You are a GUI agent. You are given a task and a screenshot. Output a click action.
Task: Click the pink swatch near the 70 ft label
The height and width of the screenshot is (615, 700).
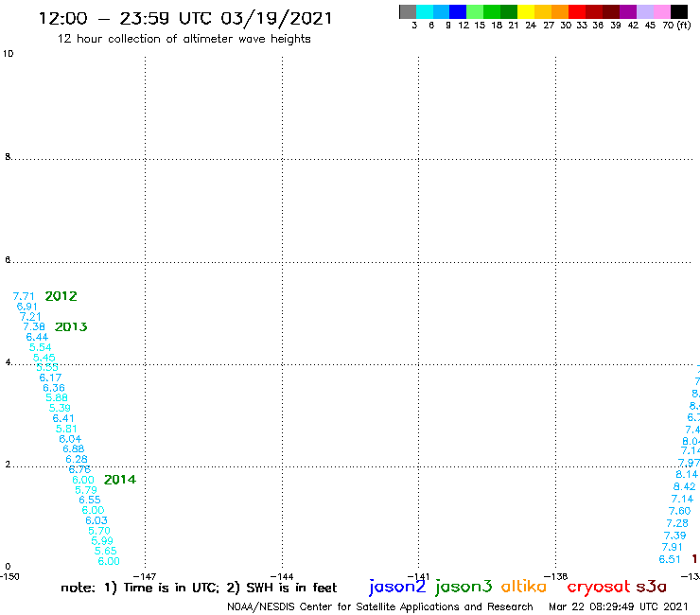point(661,11)
